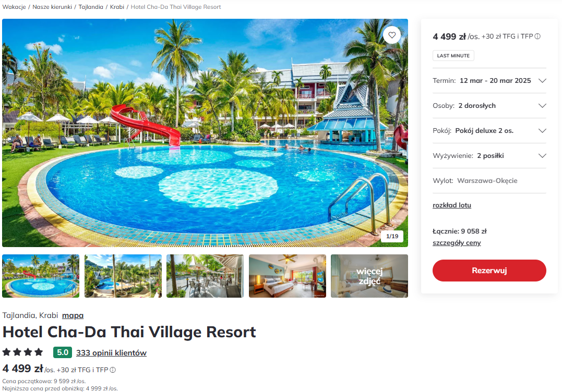Open the szczegóły ceny link
This screenshot has height=392, width=562.
[x=457, y=243]
